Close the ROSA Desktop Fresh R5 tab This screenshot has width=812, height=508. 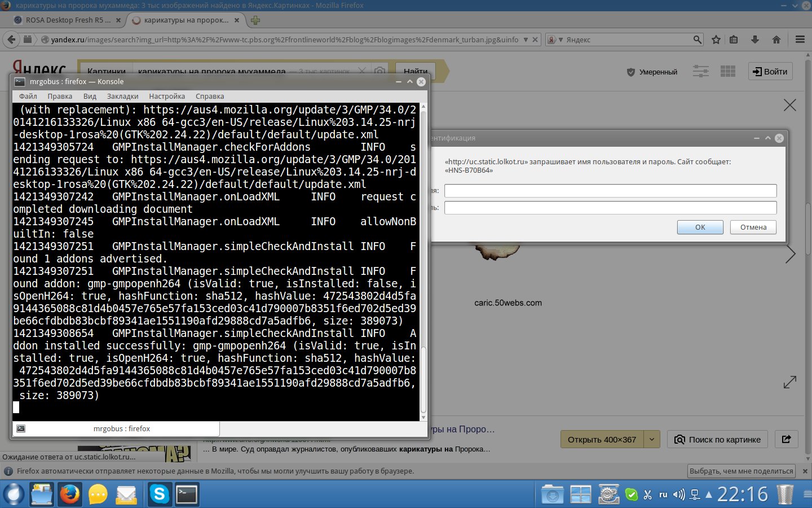click(x=118, y=20)
